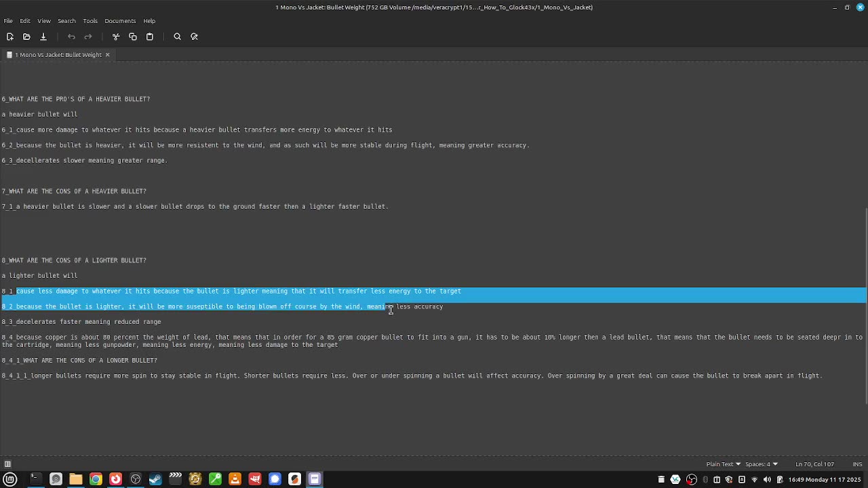Click heading '8_WHAT ARE THE CONS OF A LIGHTER BULLET?'
This screenshot has width=868, height=488.
pyautogui.click(x=74, y=260)
